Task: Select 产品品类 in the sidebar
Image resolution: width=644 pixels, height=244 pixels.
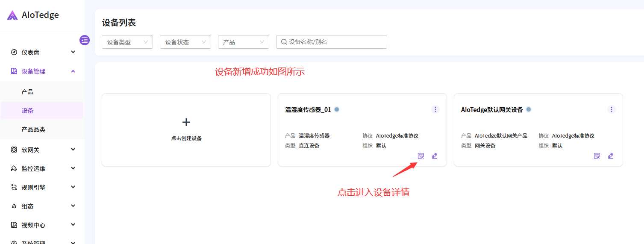Action: [x=33, y=129]
